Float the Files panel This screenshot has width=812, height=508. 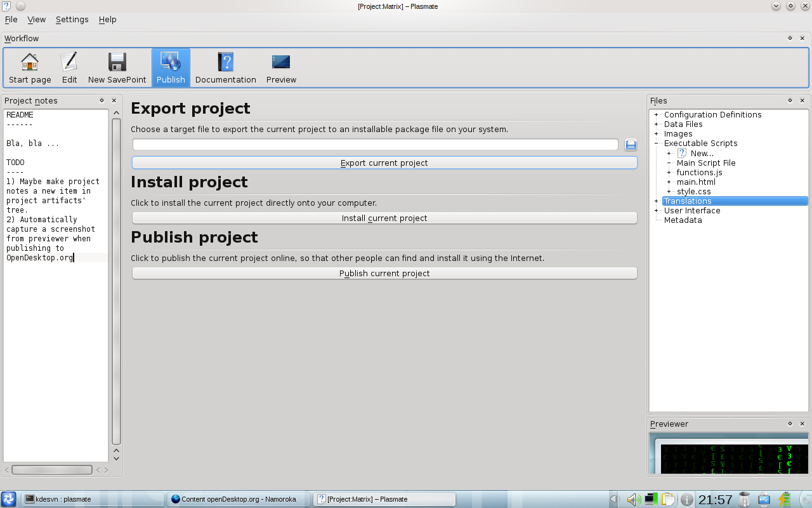(790, 100)
